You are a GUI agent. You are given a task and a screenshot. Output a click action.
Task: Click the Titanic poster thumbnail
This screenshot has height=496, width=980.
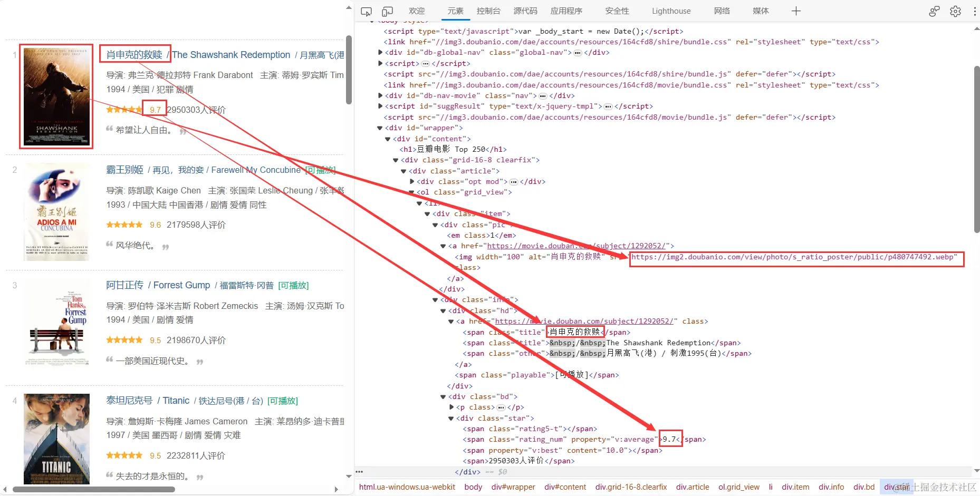point(56,439)
